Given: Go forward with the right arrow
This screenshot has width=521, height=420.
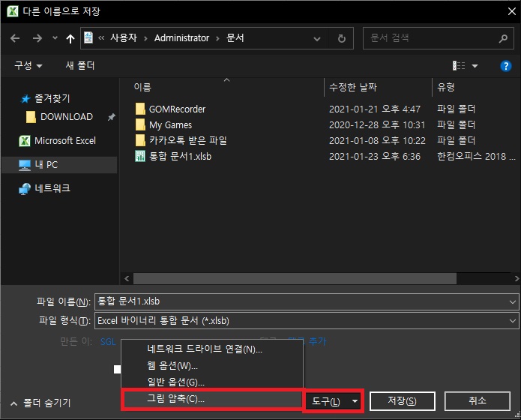Looking at the screenshot, I should pos(37,38).
